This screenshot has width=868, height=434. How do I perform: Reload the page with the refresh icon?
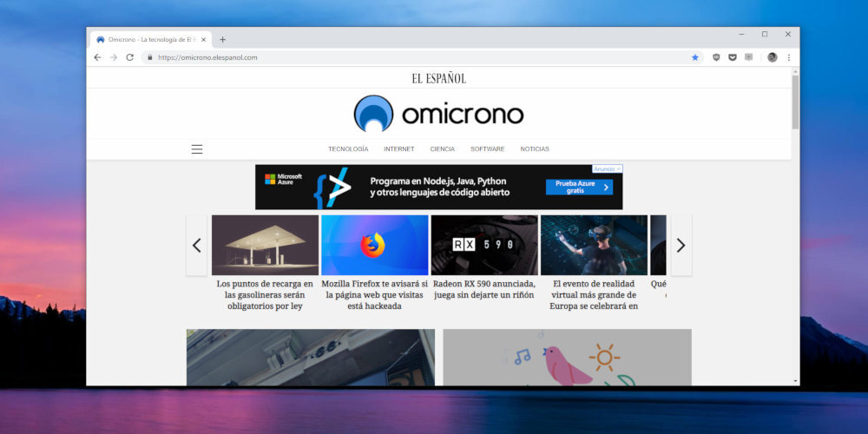(x=129, y=57)
